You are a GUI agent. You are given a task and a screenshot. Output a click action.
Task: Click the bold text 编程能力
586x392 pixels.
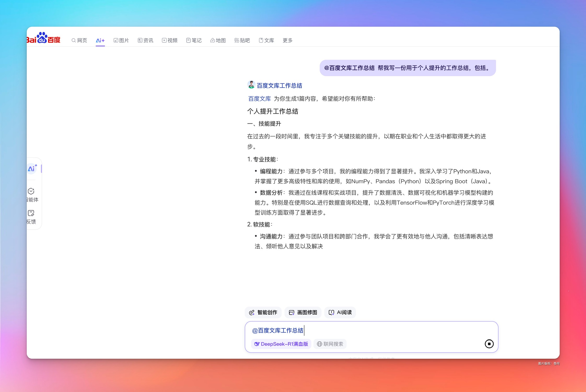[x=271, y=171]
